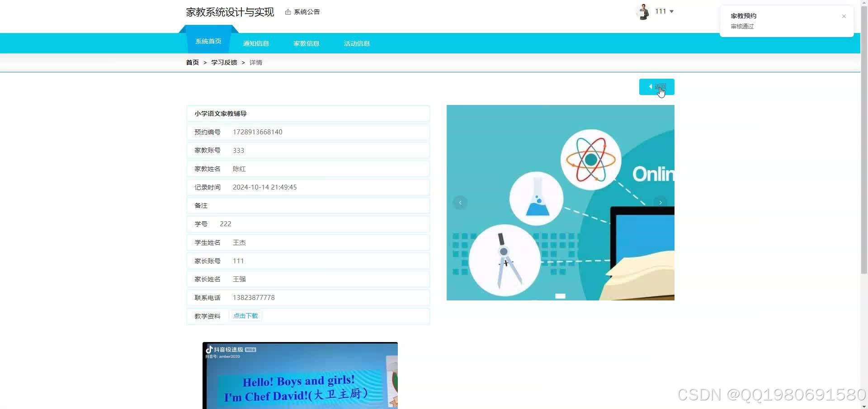
Task: Click the carousel left arrow
Action: [x=460, y=202]
